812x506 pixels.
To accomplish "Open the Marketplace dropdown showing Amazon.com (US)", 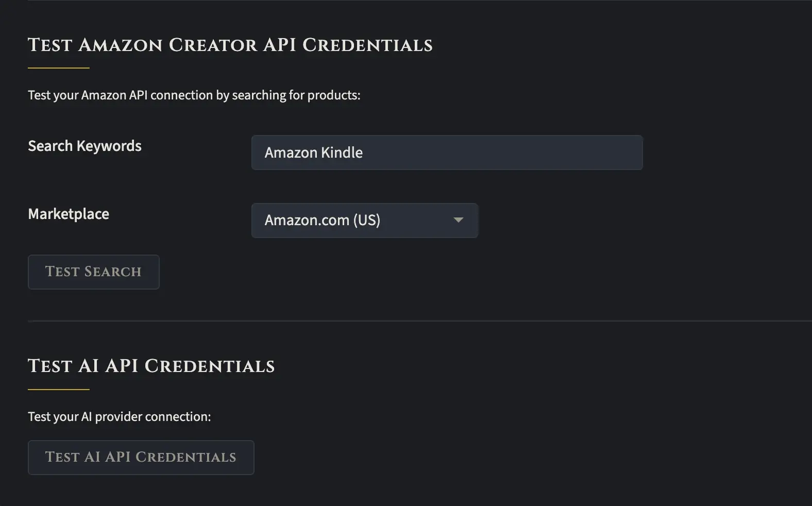I will pyautogui.click(x=364, y=221).
